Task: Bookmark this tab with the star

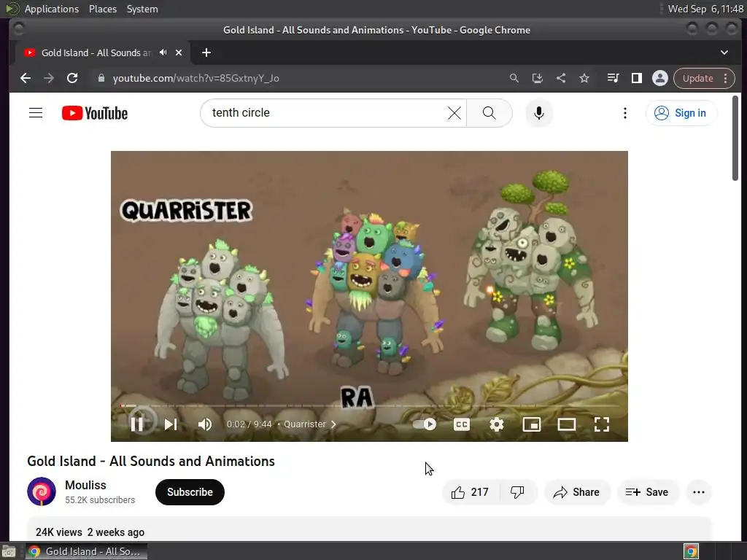Action: point(584,78)
